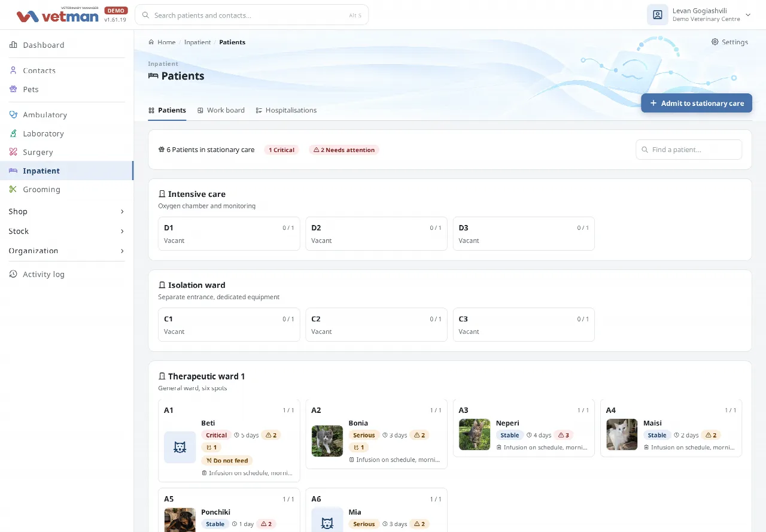The height and width of the screenshot is (532, 766).
Task: Click Beti's placeholder cat icon
Action: click(180, 447)
